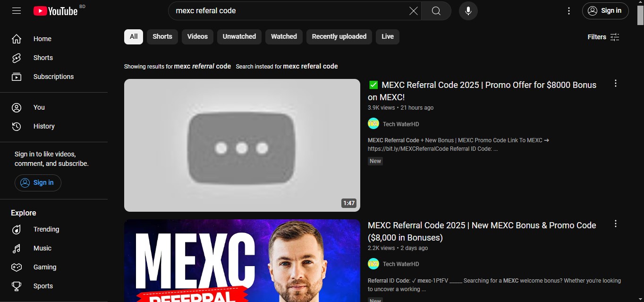
Task: Click the Shorts icon in sidebar
Action: (x=17, y=58)
